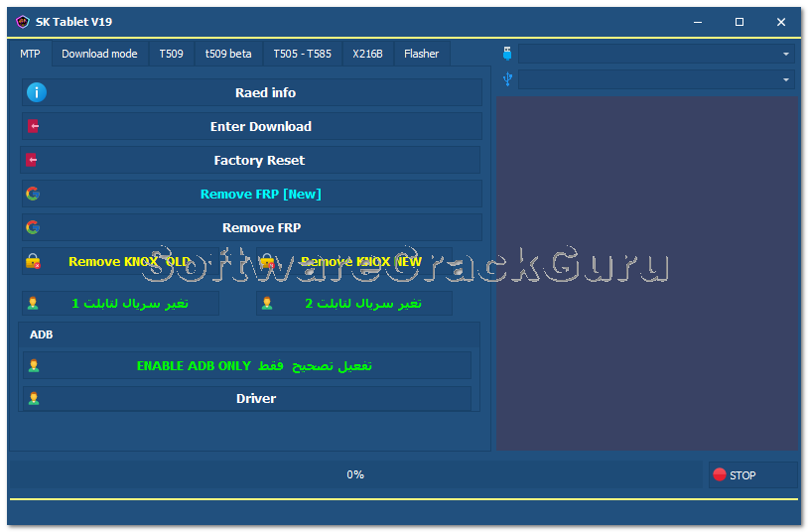Click the person icon on the Driver button
The height and width of the screenshot is (532, 808).
coord(34,398)
